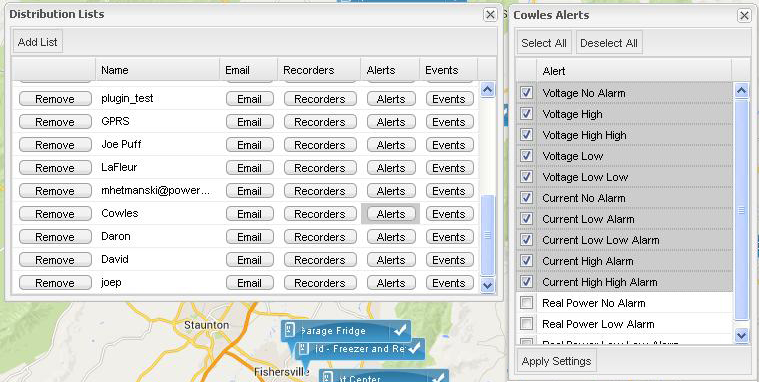Select the David name cell
Image resolution: width=759 pixels, height=382 pixels.
[158, 260]
